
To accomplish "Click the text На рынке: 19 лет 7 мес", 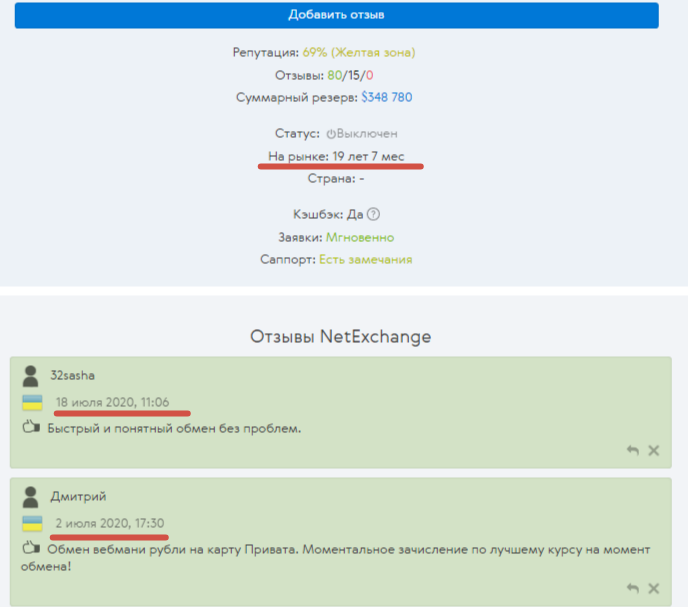I will tap(337, 156).
